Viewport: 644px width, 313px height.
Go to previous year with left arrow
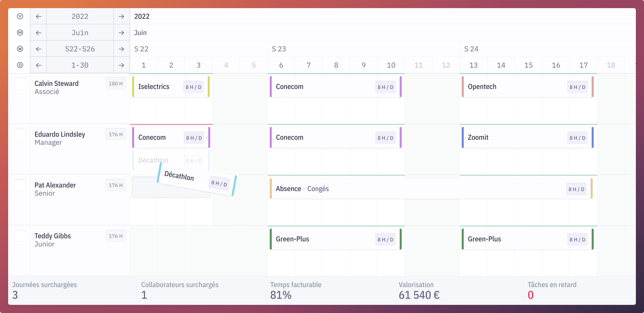(x=38, y=16)
